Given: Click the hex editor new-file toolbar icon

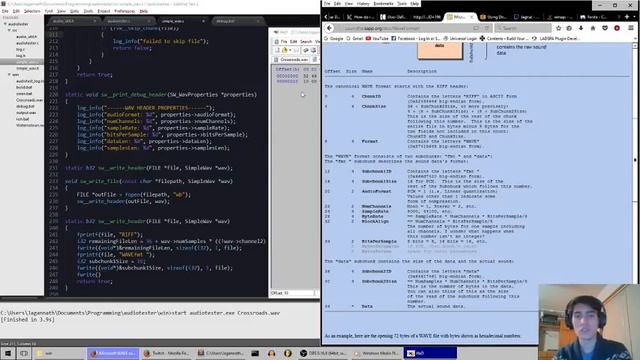Looking at the screenshot, I should 277,50.
